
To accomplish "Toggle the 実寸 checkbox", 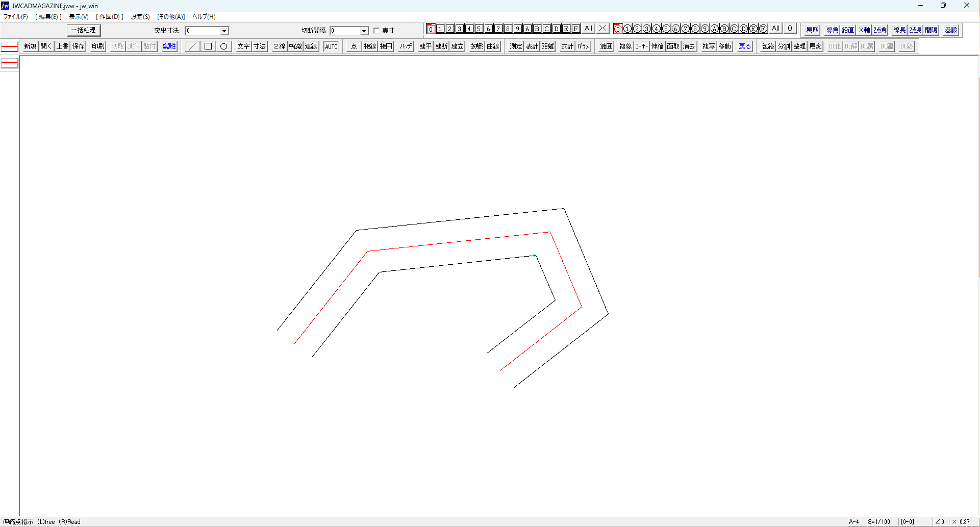I will (376, 31).
